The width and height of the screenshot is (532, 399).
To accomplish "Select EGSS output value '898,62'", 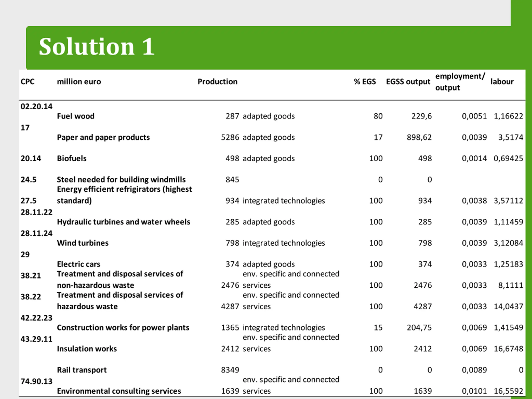I will pos(419,137).
